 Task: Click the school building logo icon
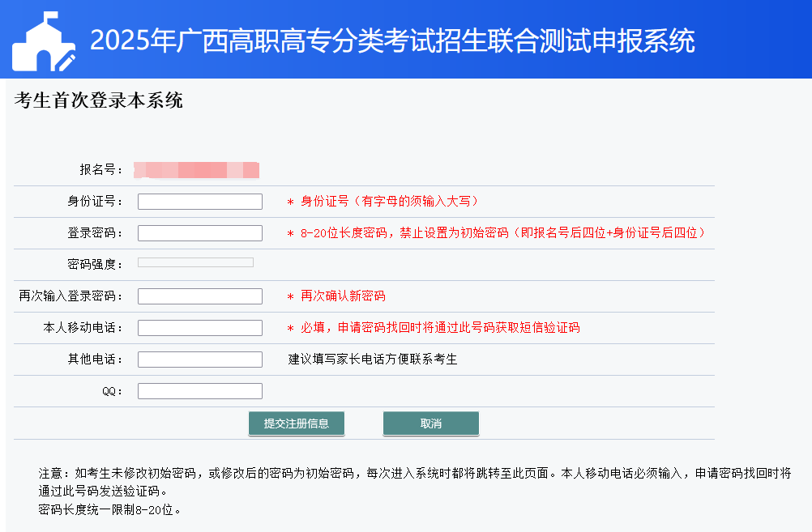(44, 42)
